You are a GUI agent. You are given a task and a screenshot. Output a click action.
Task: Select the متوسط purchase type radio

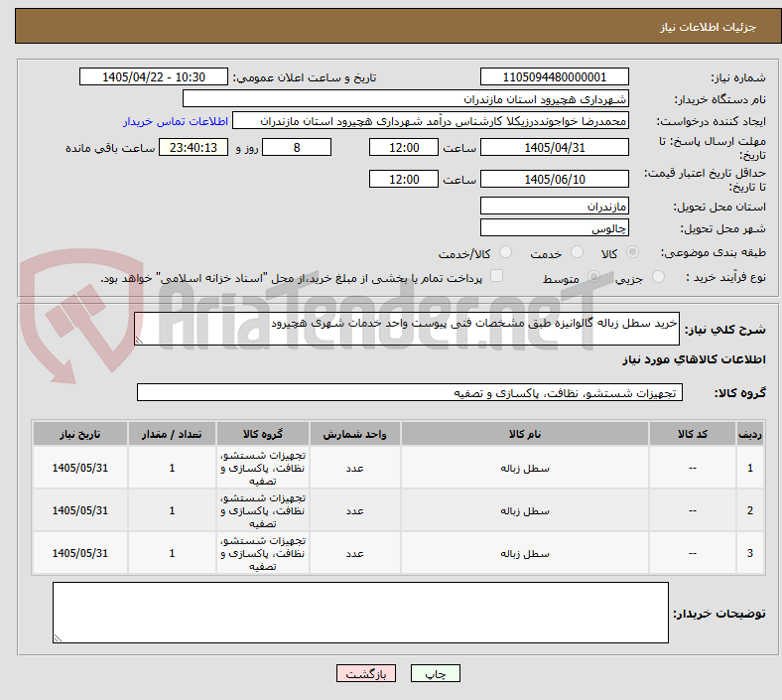click(593, 277)
